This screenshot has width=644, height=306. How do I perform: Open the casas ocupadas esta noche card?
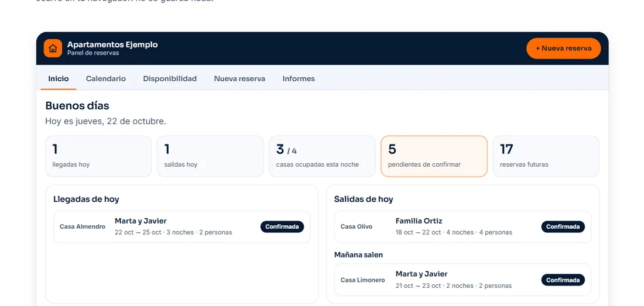pyautogui.click(x=322, y=156)
